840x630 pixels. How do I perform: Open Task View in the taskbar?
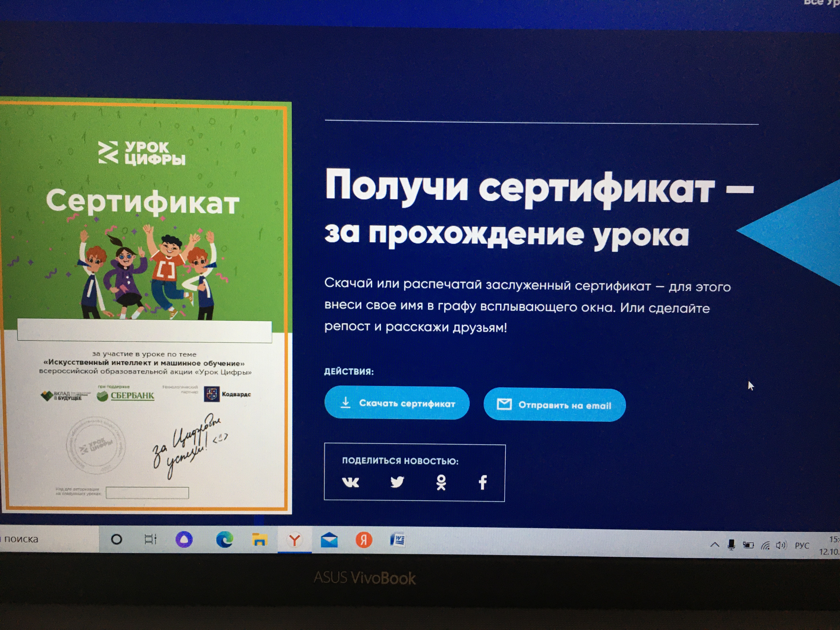tap(150, 539)
